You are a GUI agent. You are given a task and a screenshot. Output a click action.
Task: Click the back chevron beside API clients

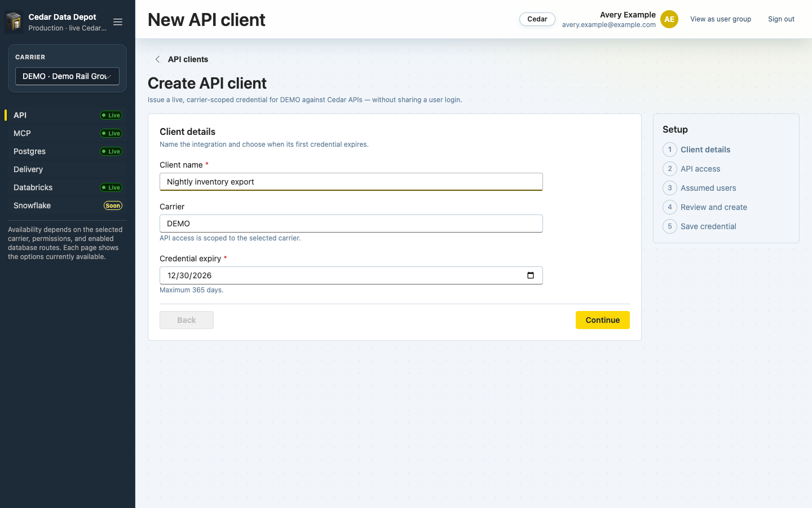pyautogui.click(x=157, y=59)
